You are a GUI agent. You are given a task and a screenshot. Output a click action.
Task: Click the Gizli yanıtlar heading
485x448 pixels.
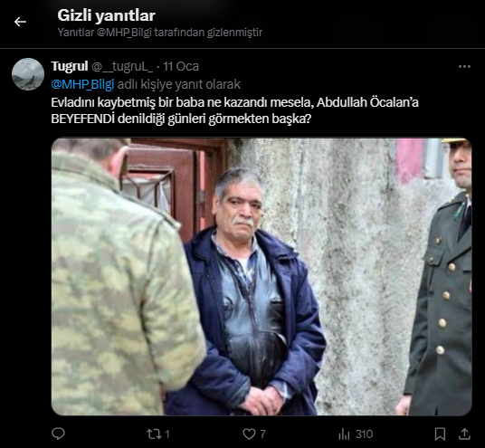pos(106,15)
